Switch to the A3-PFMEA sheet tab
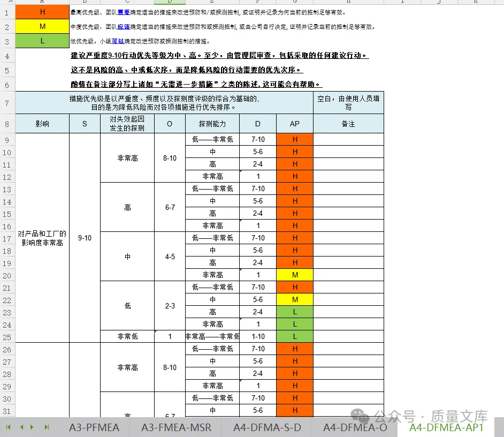The width and height of the screenshot is (504, 437). click(x=94, y=427)
